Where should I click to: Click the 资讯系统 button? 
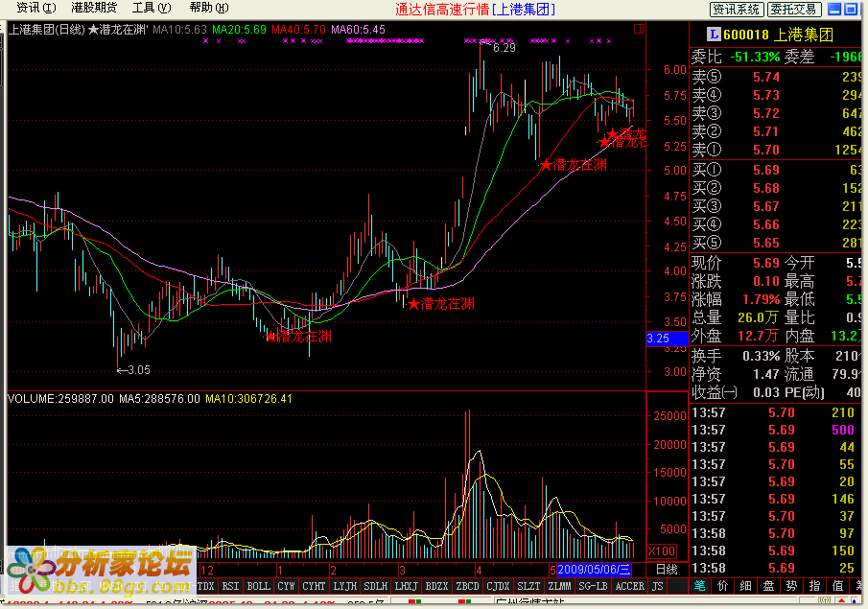(x=737, y=10)
